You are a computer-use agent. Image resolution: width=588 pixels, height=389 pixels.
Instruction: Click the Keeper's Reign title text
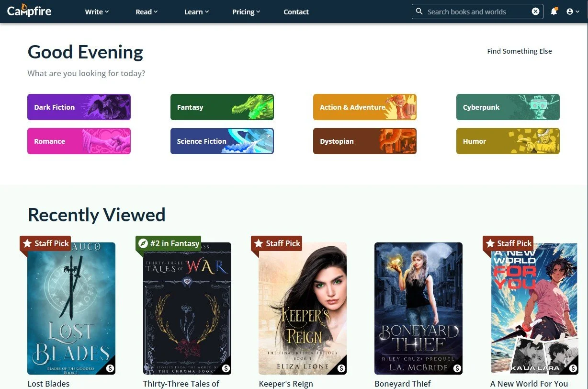point(286,384)
